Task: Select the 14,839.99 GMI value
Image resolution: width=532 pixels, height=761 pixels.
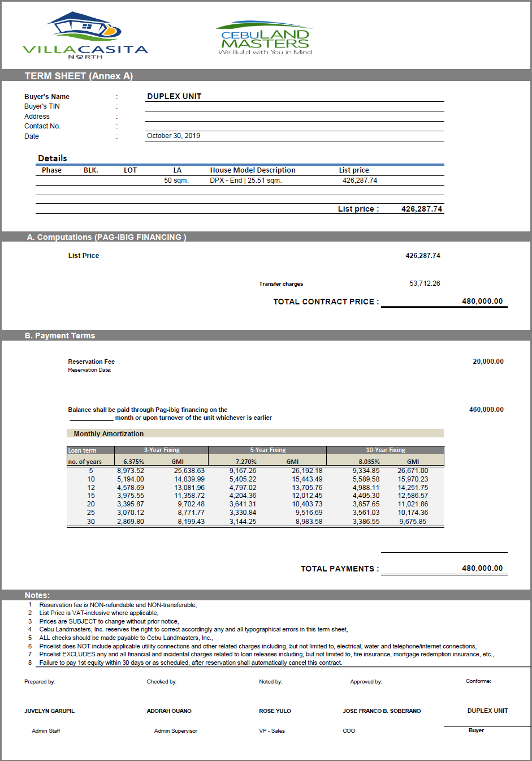Action: [x=189, y=479]
